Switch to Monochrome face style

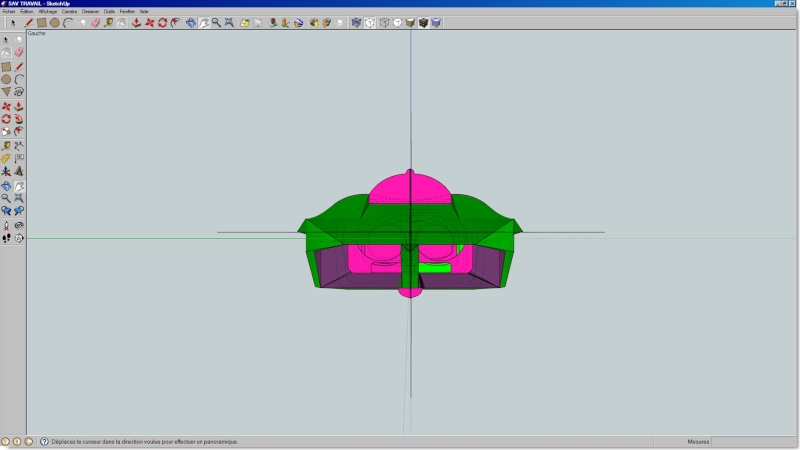click(436, 22)
